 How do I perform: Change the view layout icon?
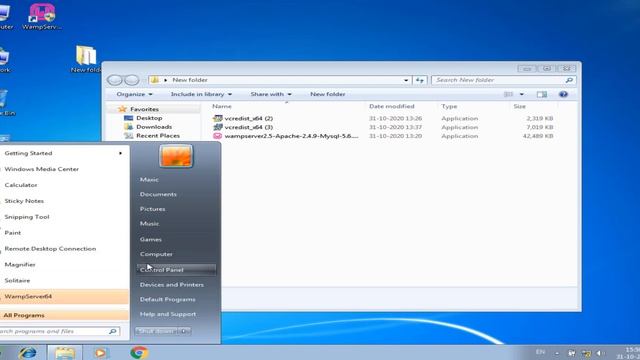click(x=508, y=94)
